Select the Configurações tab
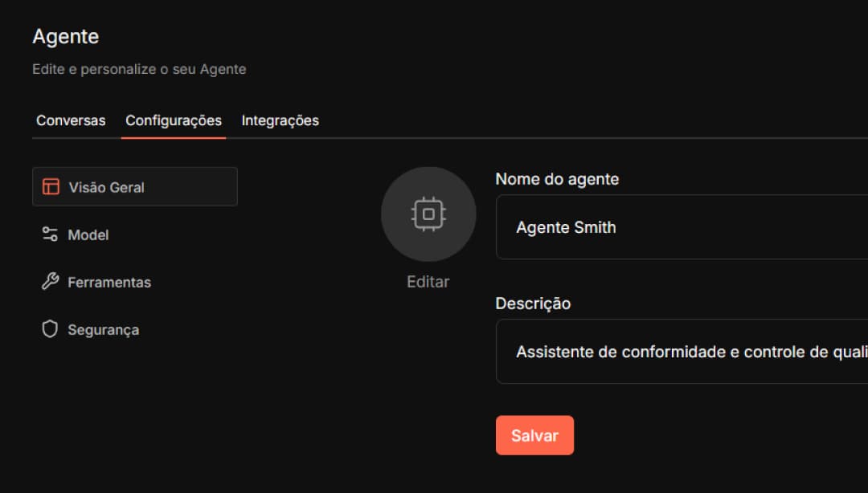 (174, 120)
